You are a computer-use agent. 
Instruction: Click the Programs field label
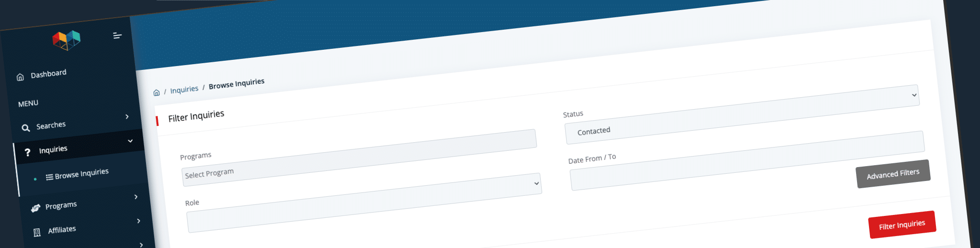pyautogui.click(x=196, y=156)
